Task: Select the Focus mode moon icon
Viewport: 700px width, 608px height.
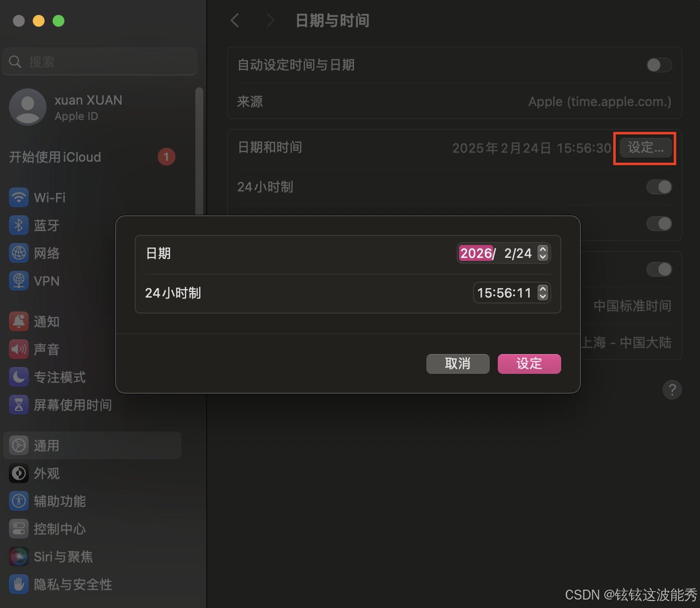Action: coord(19,377)
